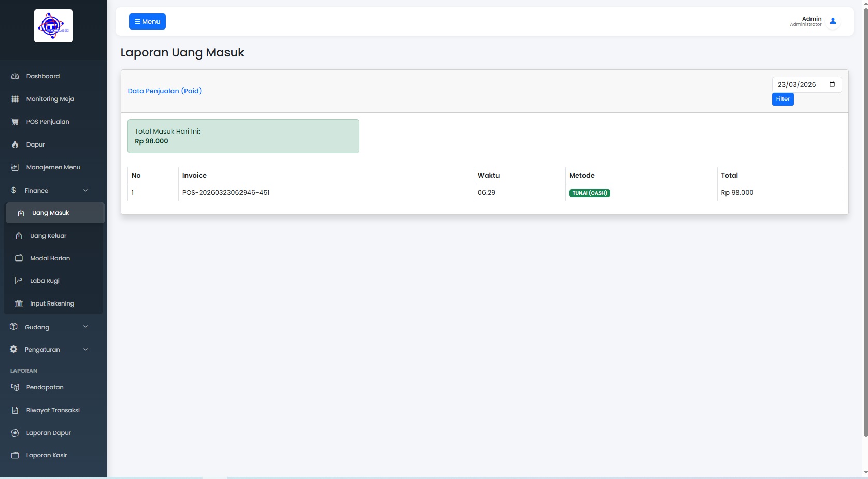
Task: Click the Dapur flame icon
Action: [15, 144]
